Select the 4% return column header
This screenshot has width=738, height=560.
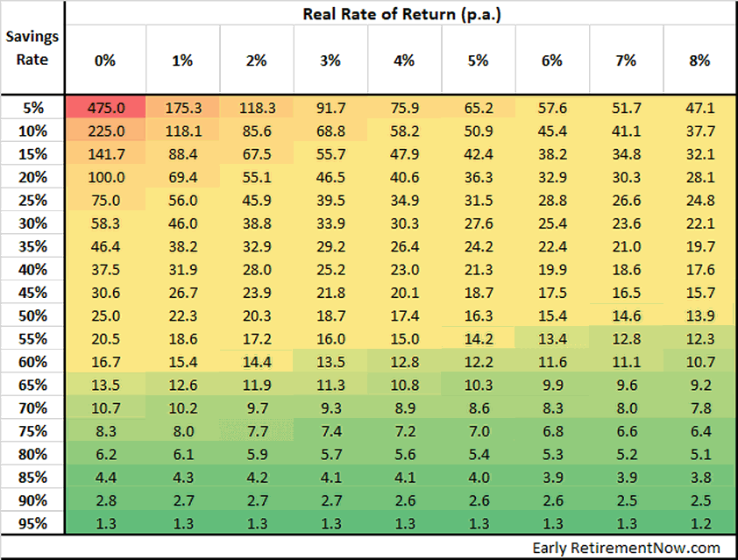[x=403, y=60]
